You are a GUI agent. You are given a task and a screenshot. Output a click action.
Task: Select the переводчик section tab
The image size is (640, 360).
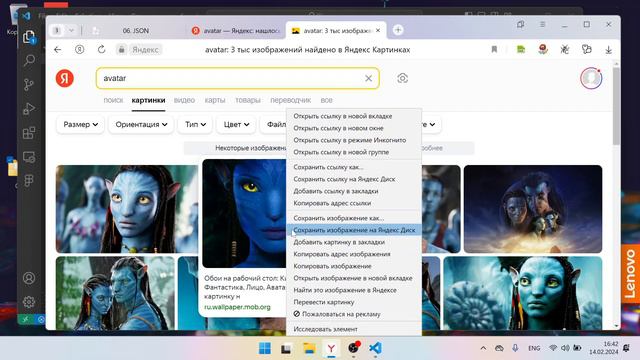coord(290,100)
